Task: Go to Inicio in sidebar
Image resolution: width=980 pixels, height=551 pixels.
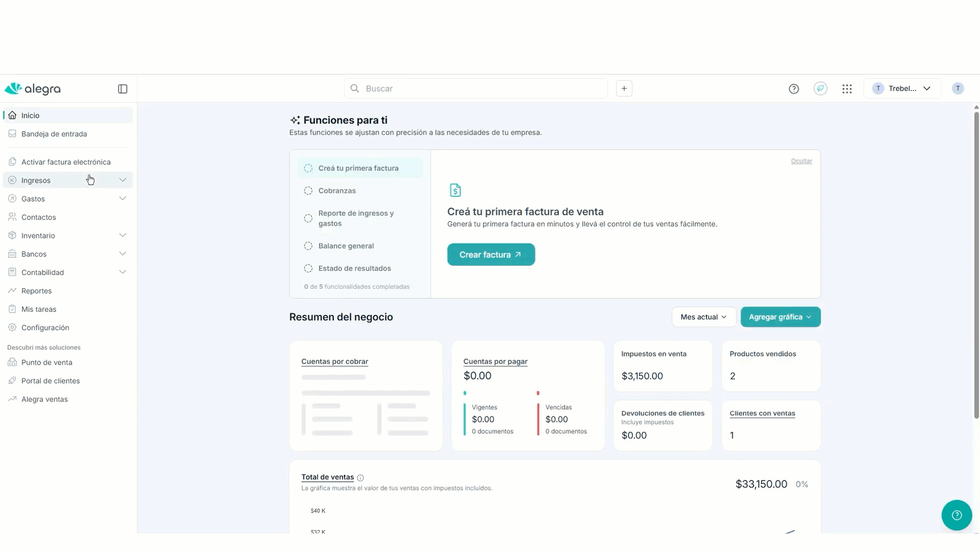Action: click(68, 115)
